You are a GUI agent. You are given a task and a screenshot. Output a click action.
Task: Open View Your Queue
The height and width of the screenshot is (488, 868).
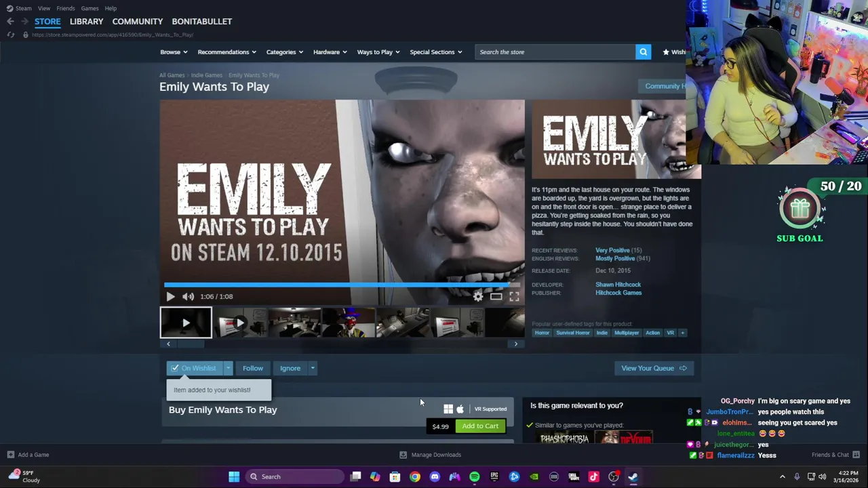click(654, 368)
